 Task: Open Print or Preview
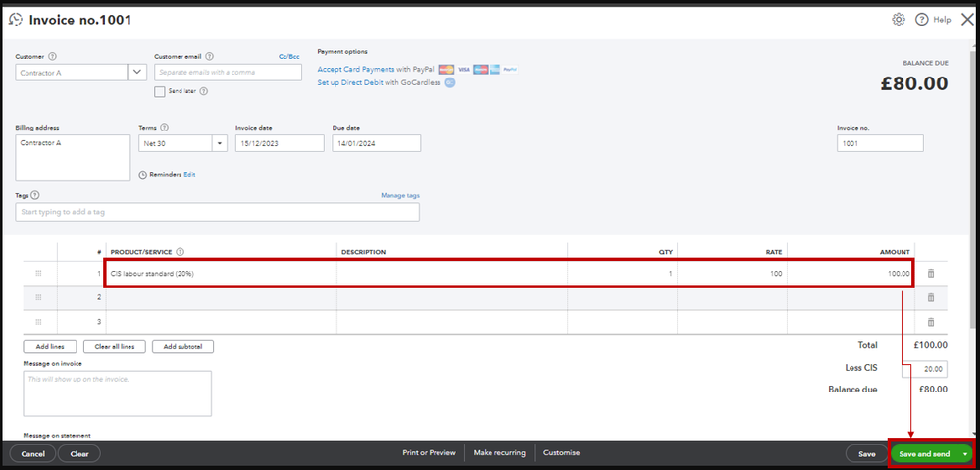429,453
